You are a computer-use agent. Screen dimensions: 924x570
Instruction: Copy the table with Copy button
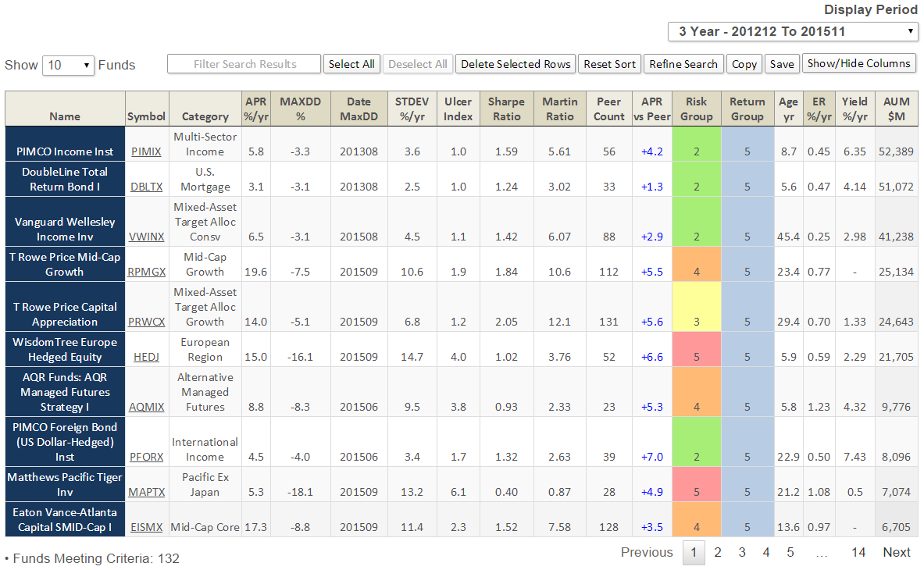click(744, 64)
